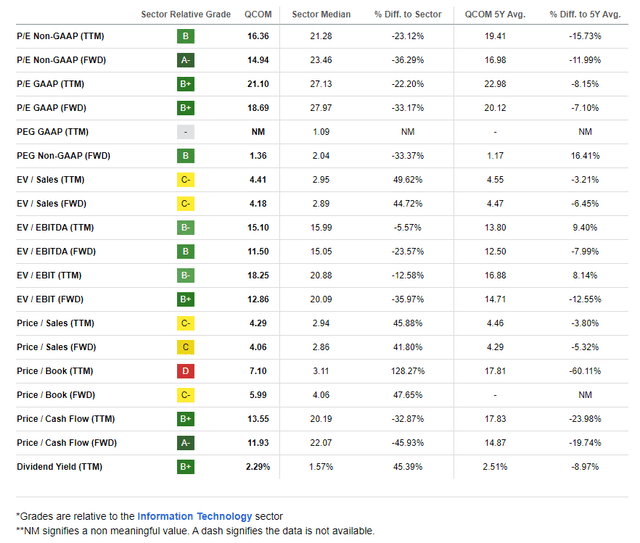Click the -60.11% five-year difference cell
Image resolution: width=640 pixels, height=543 pixels.
[585, 371]
